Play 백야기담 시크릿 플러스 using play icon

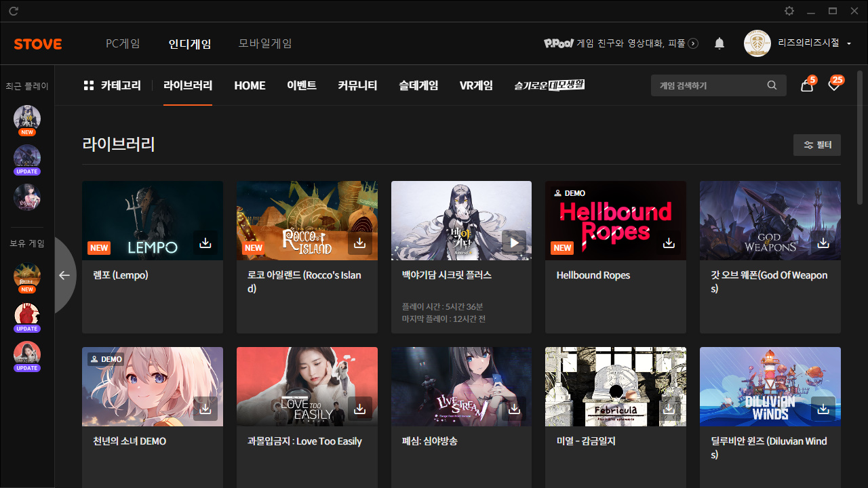point(514,243)
